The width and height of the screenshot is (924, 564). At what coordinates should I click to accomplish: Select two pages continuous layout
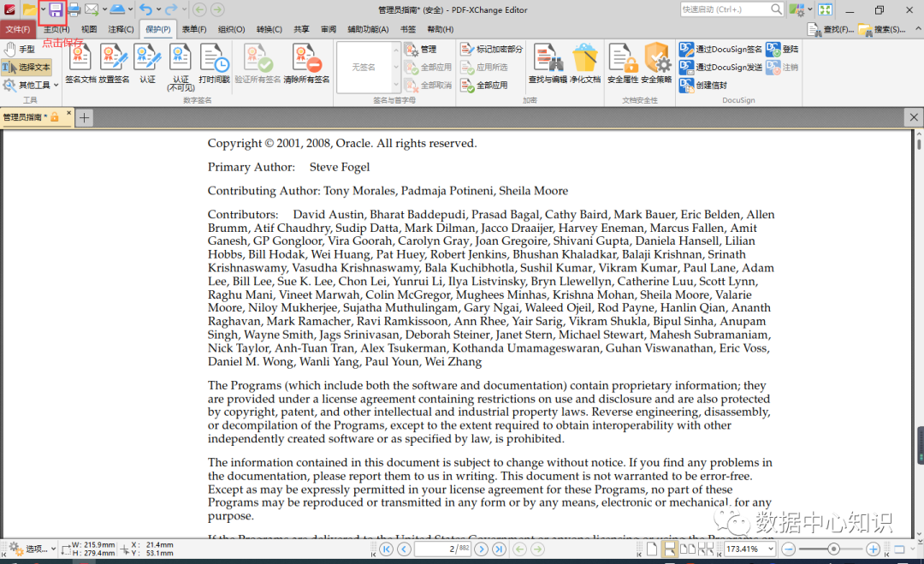pos(706,549)
